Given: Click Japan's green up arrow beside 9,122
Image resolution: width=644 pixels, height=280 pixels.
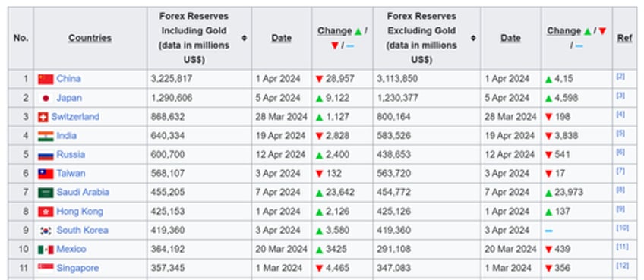Looking at the screenshot, I should pos(320,98).
